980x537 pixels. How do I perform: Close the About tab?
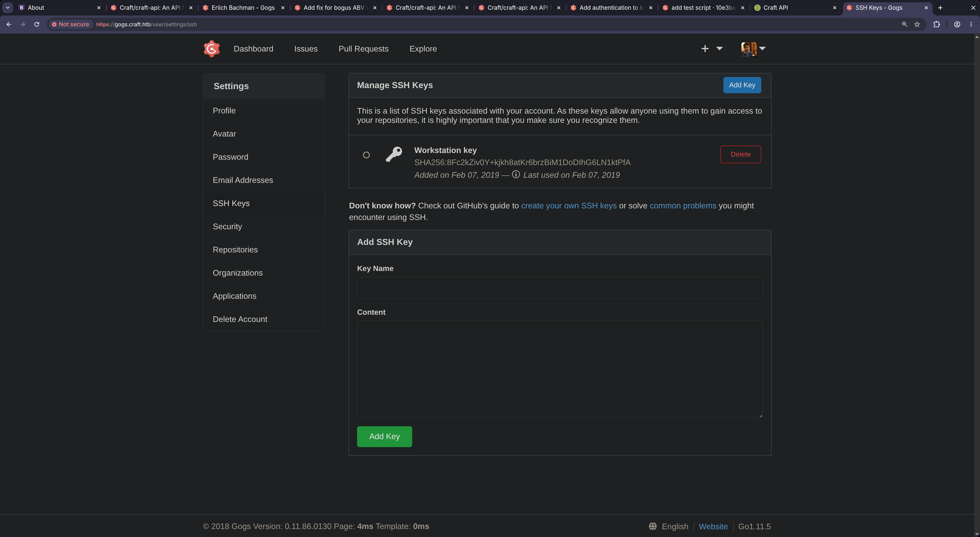(98, 8)
